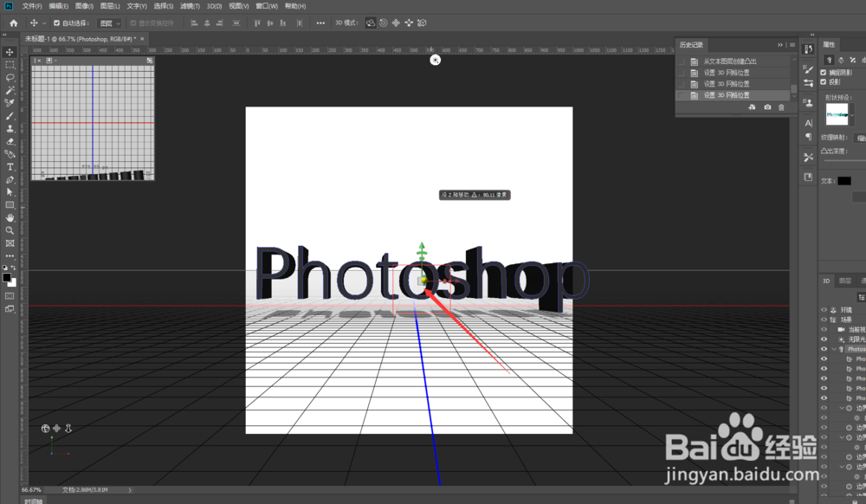The image size is (866, 504).
Task: Choose the 3D orbit mode icon
Action: 371,23
